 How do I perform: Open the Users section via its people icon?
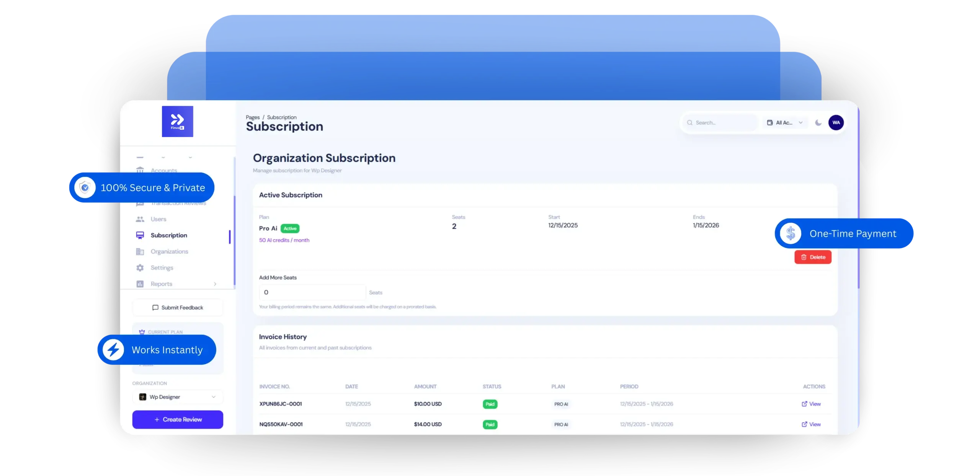click(140, 219)
